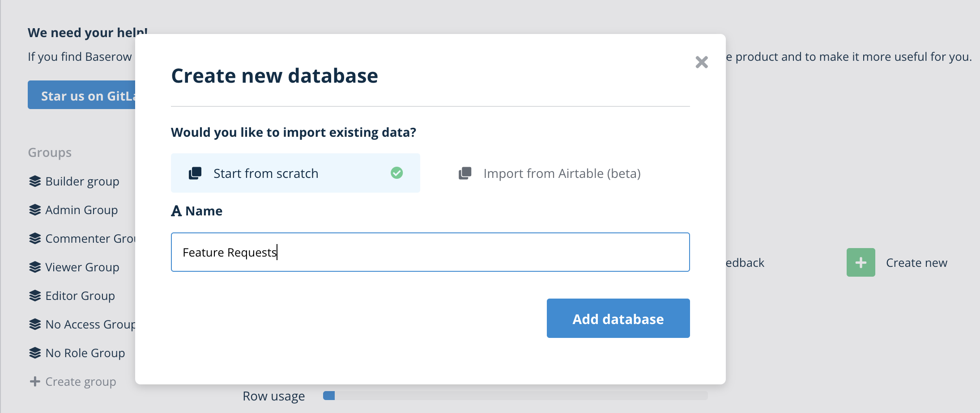Open the Editor Group
The height and width of the screenshot is (413, 980).
pos(80,295)
